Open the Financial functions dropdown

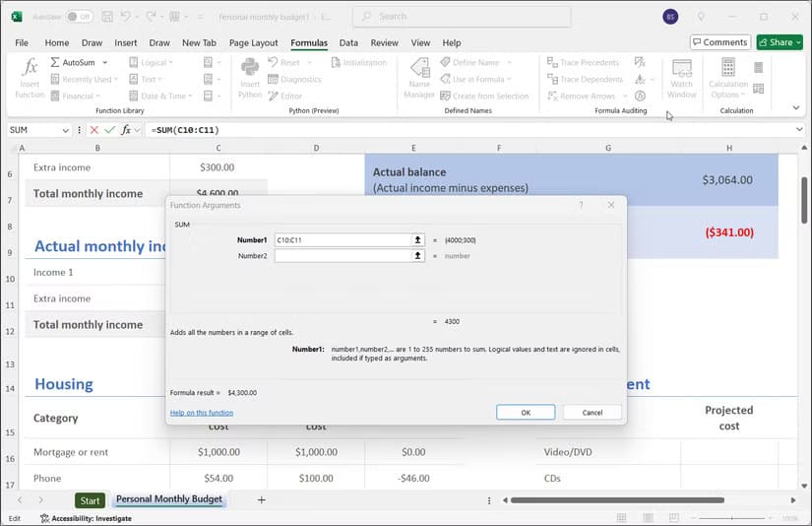pyautogui.click(x=75, y=96)
